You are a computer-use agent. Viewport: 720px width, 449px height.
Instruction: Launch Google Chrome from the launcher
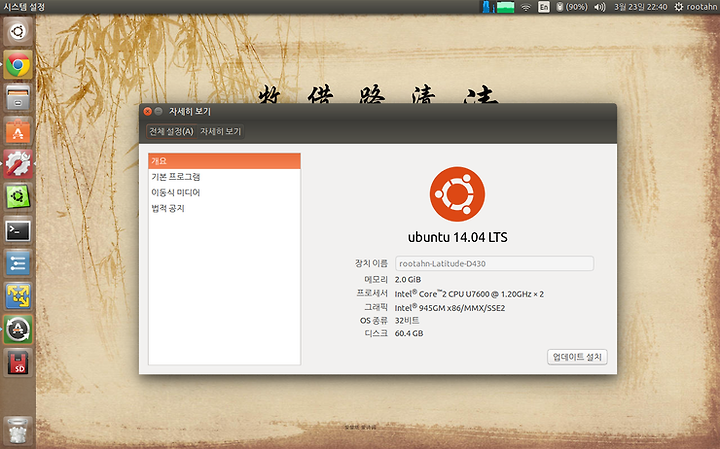(18, 65)
